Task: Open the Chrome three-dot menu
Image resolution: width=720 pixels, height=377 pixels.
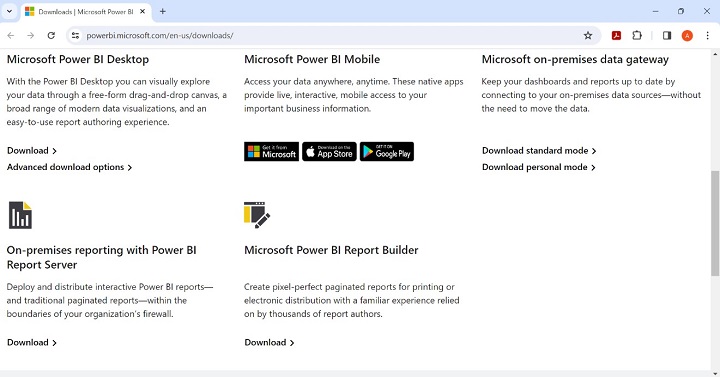Action: point(707,35)
